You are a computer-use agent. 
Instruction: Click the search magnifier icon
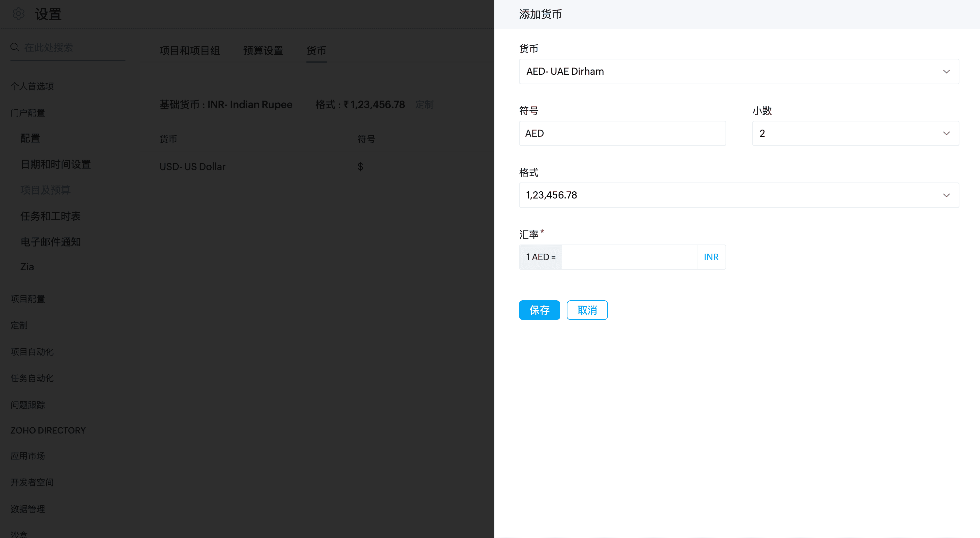coord(15,47)
